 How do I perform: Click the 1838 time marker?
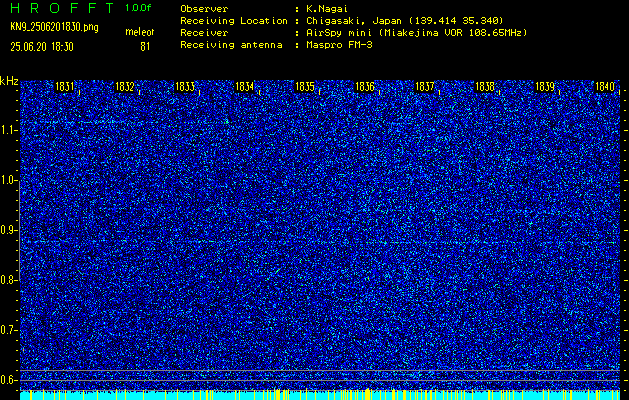click(485, 86)
